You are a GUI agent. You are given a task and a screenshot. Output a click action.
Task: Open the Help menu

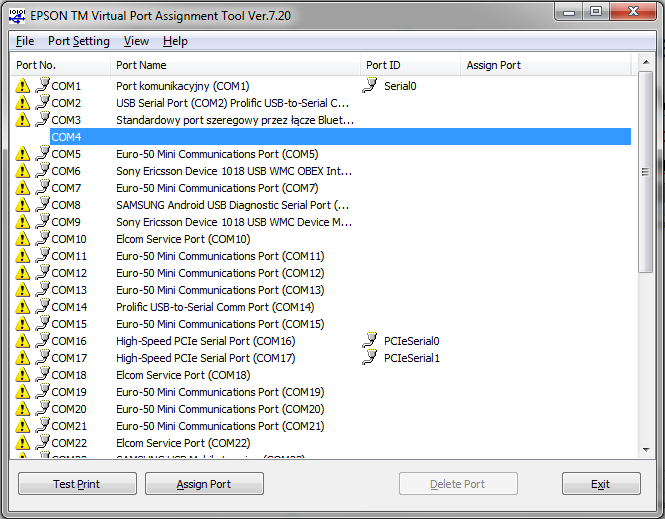pos(175,41)
